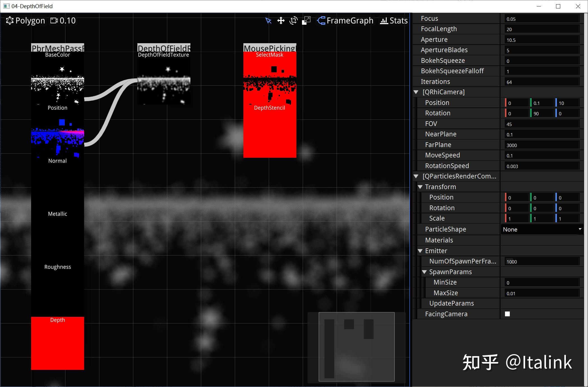Image resolution: width=588 pixels, height=387 pixels.
Task: Click the camera speed icon
Action: point(54,20)
